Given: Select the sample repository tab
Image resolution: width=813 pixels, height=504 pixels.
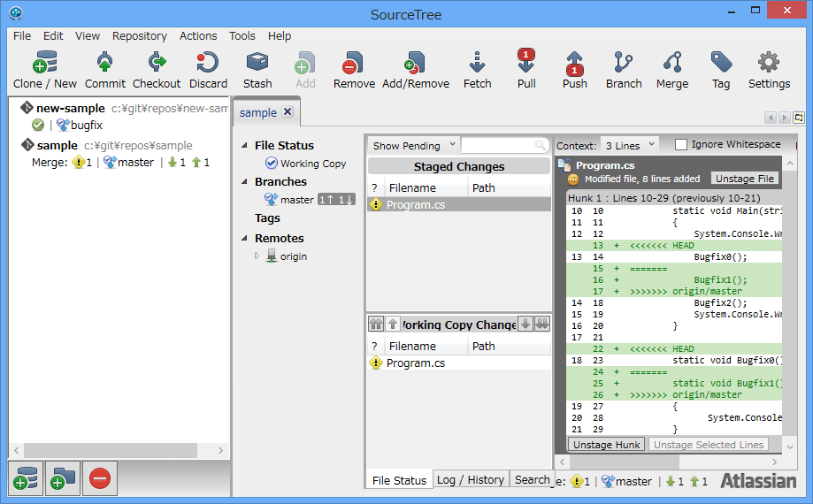Looking at the screenshot, I should click(258, 112).
